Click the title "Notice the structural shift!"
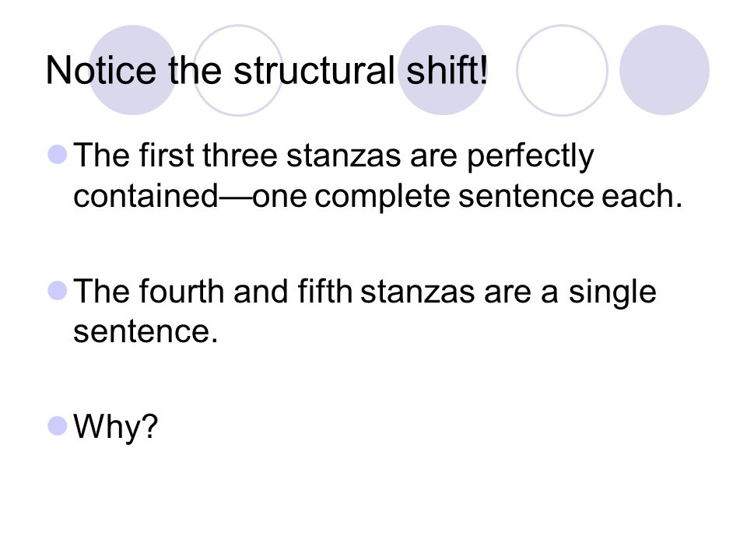This screenshot has width=747, height=560. (x=267, y=71)
